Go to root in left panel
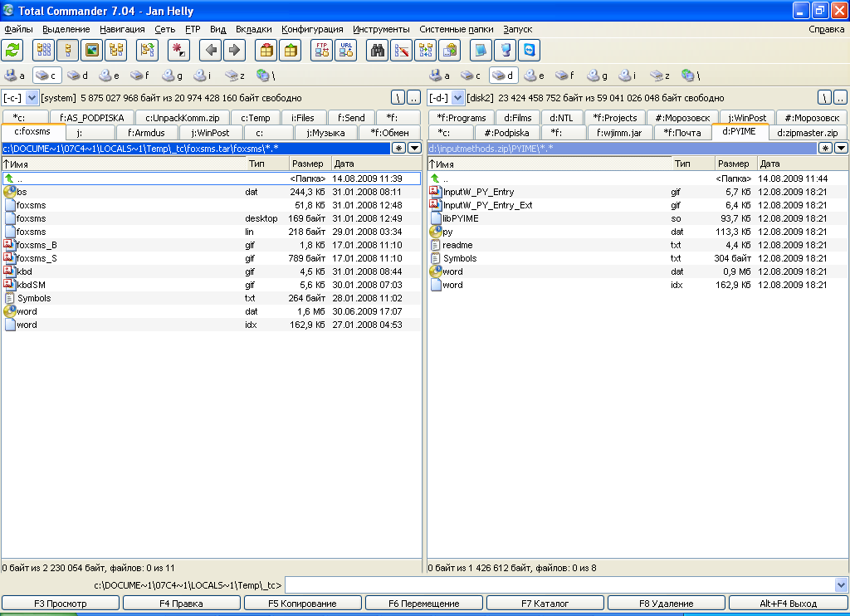The height and width of the screenshot is (616, 850). (398, 98)
